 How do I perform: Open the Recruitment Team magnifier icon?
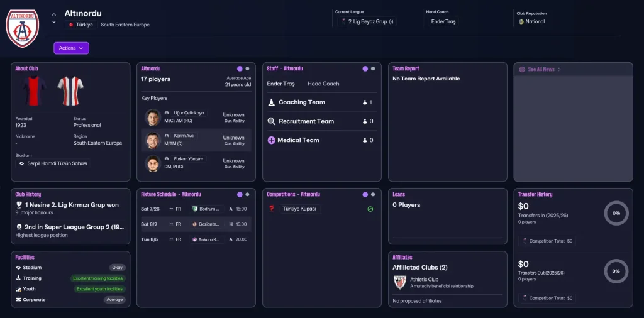coord(272,121)
